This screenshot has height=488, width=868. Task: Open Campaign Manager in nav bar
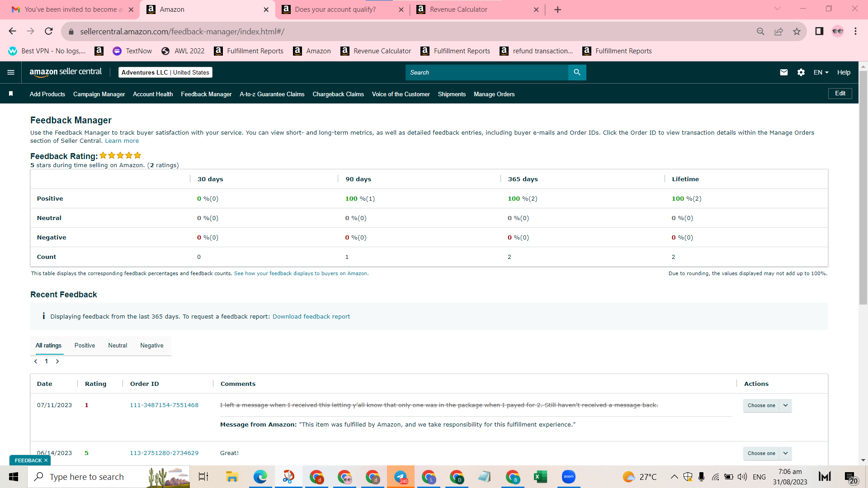click(x=99, y=94)
